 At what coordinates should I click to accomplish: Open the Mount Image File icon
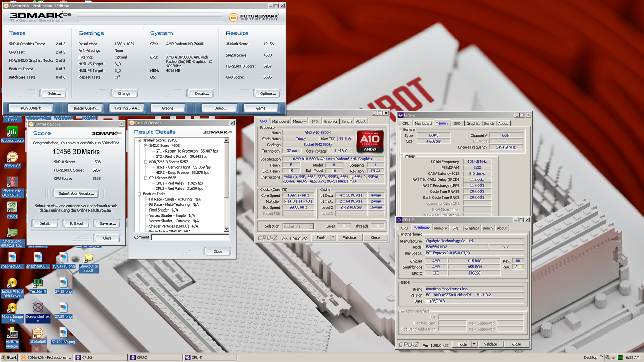pyautogui.click(x=12, y=313)
